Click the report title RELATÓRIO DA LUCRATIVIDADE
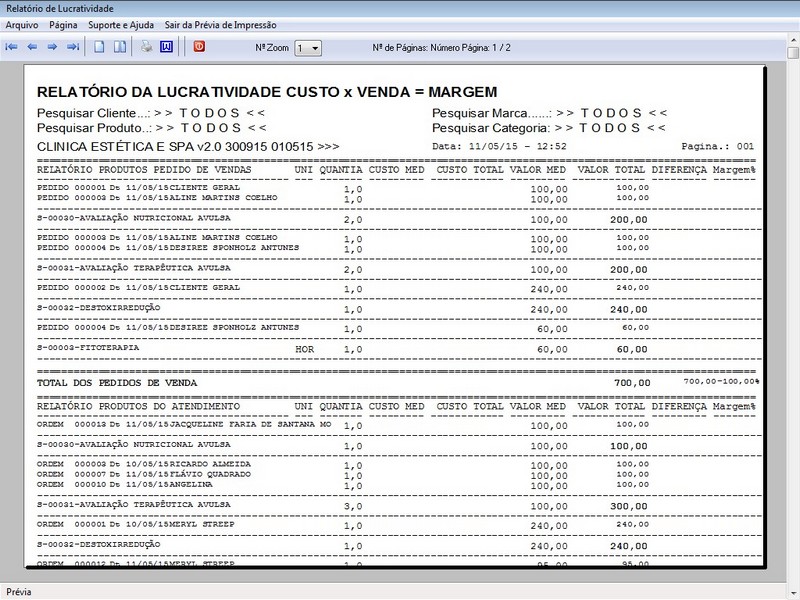Viewport: 800px width, 600px height. (267, 92)
